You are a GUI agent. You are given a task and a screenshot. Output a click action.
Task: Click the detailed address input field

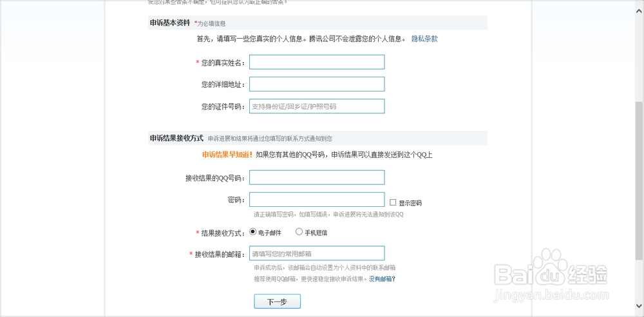tap(317, 84)
